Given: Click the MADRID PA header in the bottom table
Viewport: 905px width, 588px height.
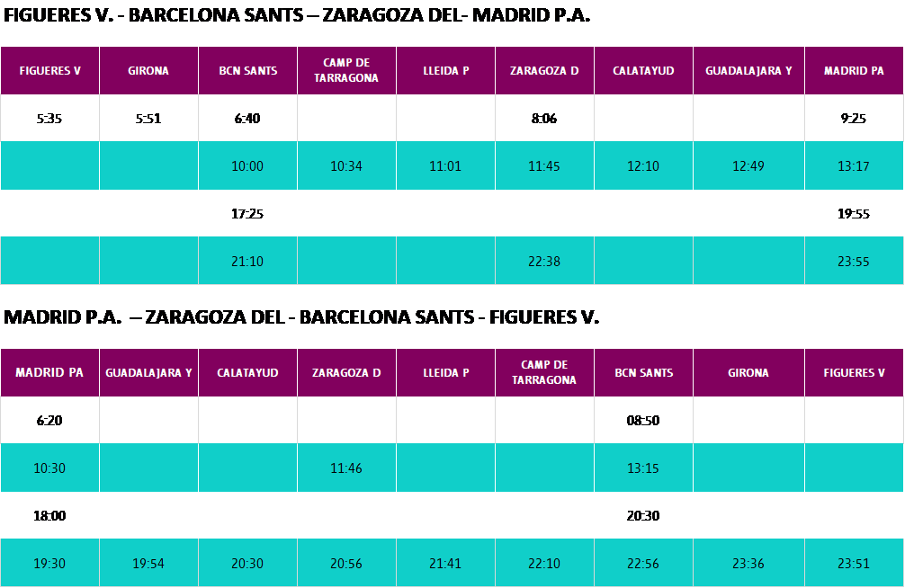Looking at the screenshot, I should 49,372.
